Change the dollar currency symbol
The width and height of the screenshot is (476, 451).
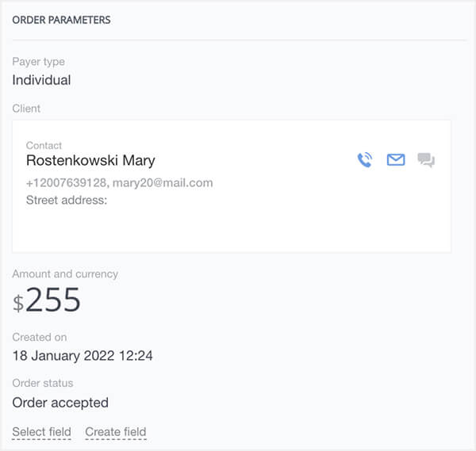[17, 302]
